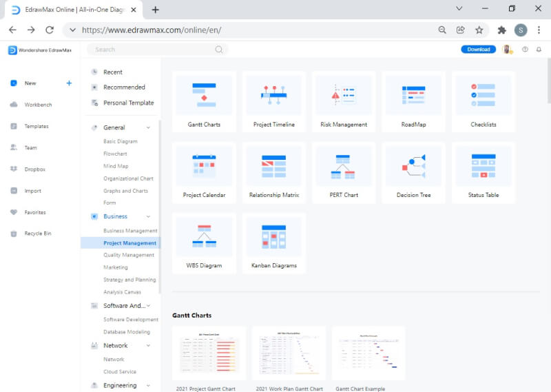The image size is (551, 392).
Task: Collapse the Network category chevron
Action: click(x=148, y=346)
